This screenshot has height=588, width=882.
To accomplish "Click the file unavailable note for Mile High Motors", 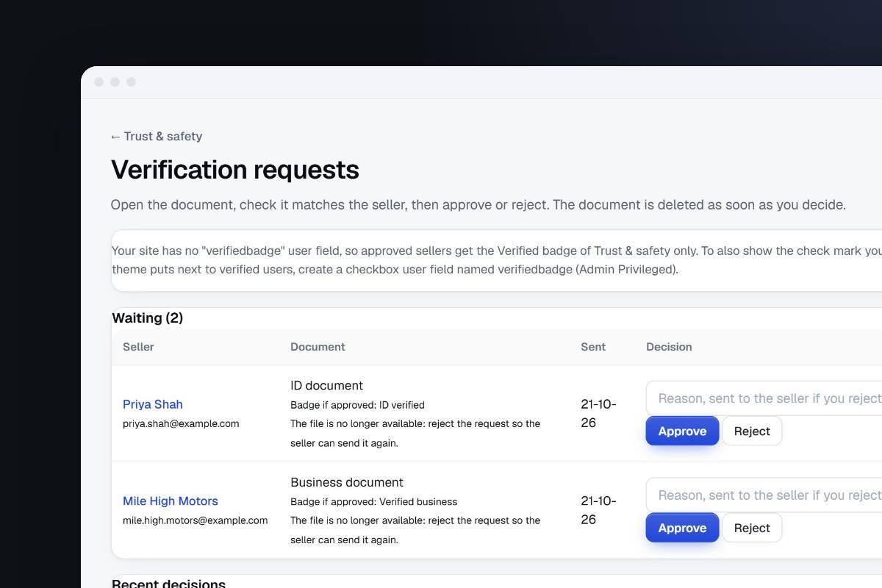I will (415, 530).
